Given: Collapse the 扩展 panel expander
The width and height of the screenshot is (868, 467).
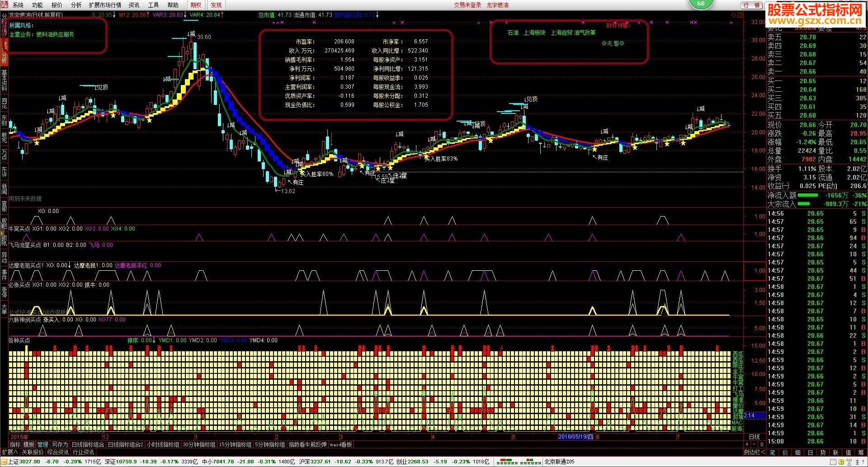Looking at the screenshot, I should pyautogui.click(x=10, y=452).
